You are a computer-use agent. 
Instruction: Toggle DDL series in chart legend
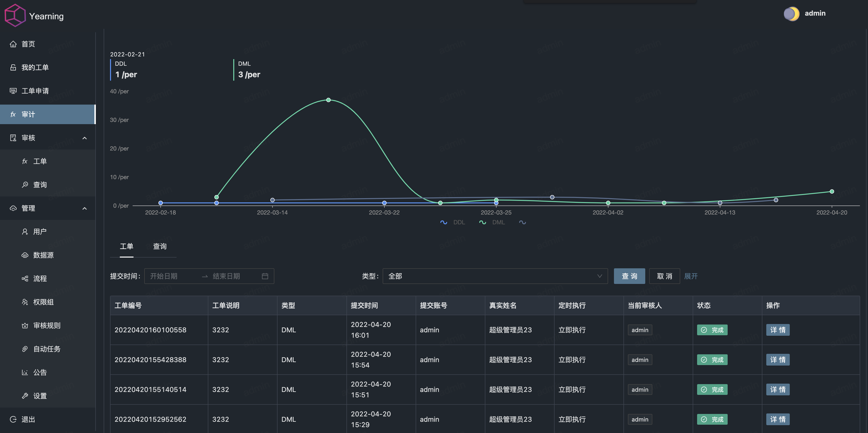click(453, 222)
